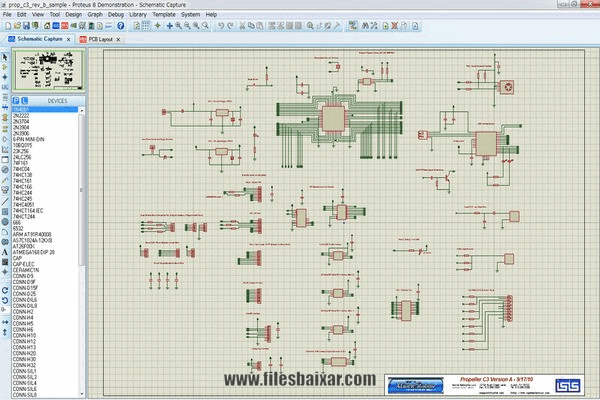Click the Redo toolbar icon

(230, 26)
